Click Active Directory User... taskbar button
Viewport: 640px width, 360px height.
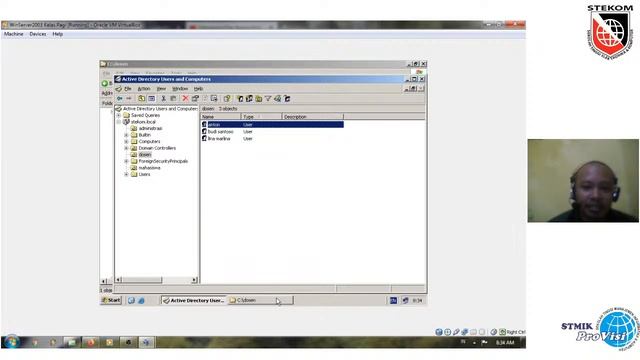tap(193, 300)
